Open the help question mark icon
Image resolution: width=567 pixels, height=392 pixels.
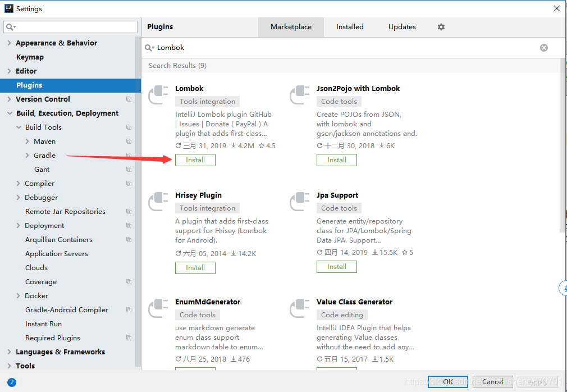point(12,382)
